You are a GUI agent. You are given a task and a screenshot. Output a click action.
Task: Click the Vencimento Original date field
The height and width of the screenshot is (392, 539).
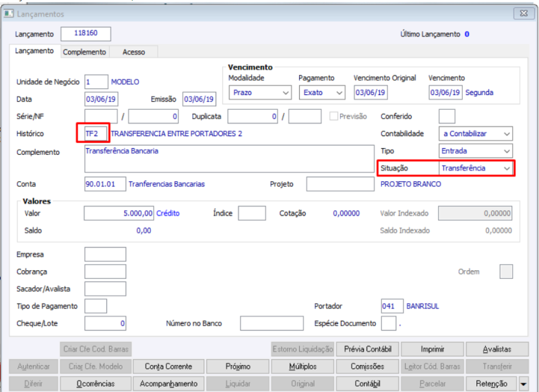pos(371,92)
